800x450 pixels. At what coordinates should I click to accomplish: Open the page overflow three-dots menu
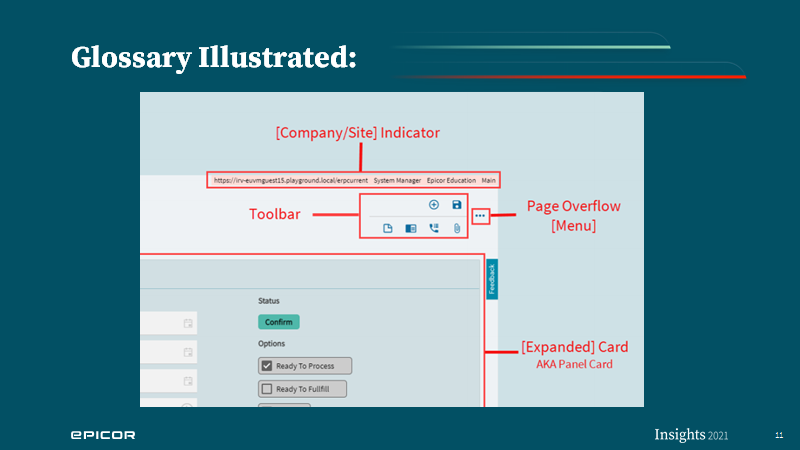pyautogui.click(x=480, y=216)
